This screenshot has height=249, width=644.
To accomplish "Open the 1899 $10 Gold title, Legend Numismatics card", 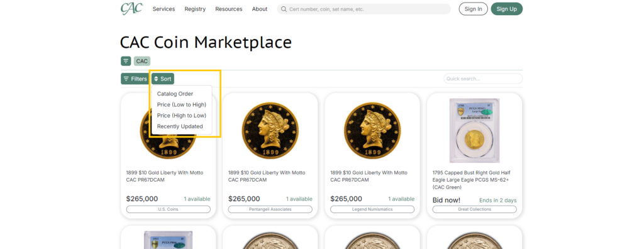I will (x=369, y=176).
